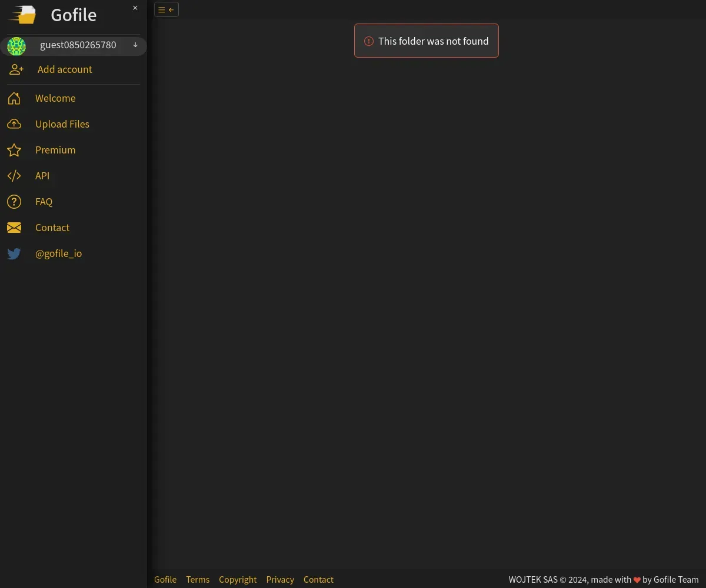The image size is (706, 588).
Task: Close the sidebar with the X button
Action: pos(135,8)
